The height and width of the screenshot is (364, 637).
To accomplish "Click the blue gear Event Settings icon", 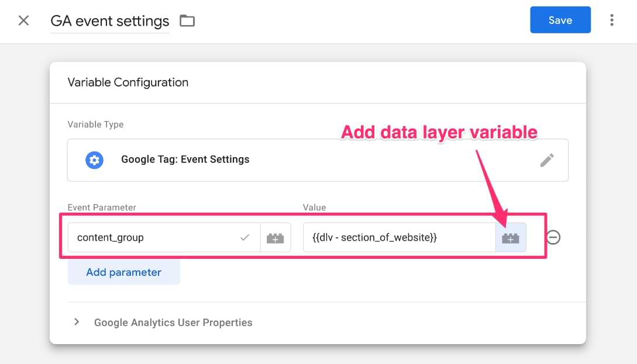I will point(94,160).
